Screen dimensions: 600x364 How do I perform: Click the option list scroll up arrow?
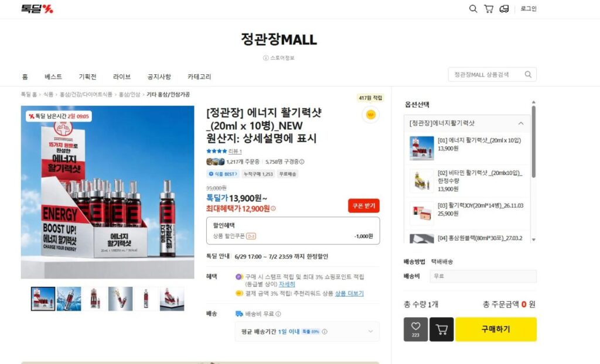click(533, 102)
